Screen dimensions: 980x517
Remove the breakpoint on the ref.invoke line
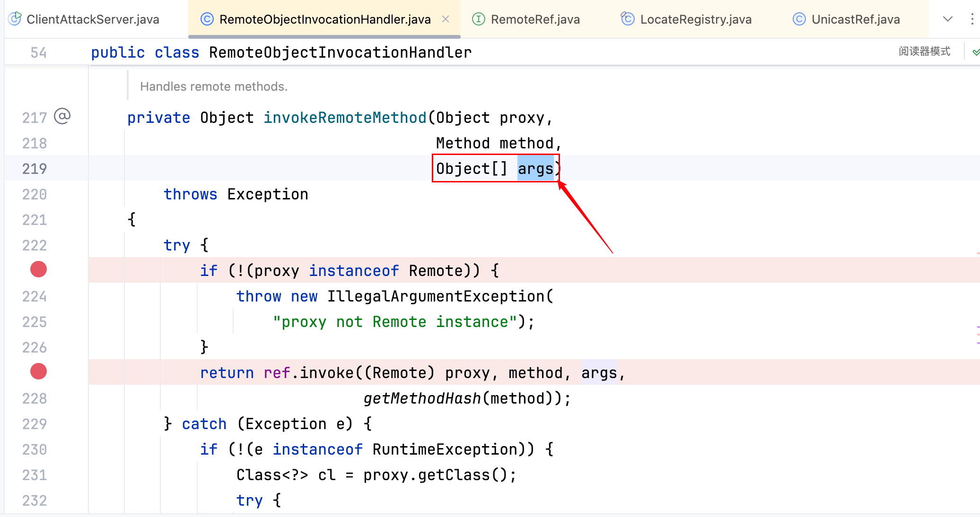point(38,371)
